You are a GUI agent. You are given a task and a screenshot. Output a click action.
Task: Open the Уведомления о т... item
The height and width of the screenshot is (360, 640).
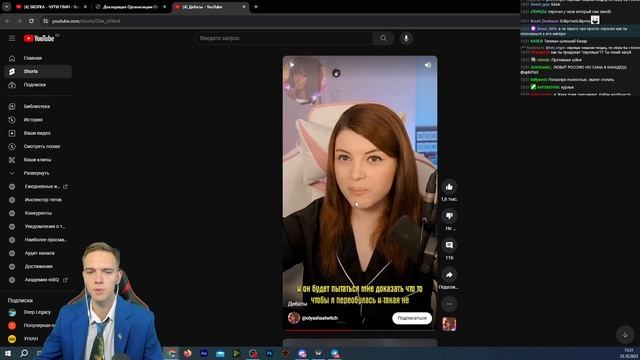[x=38, y=227]
